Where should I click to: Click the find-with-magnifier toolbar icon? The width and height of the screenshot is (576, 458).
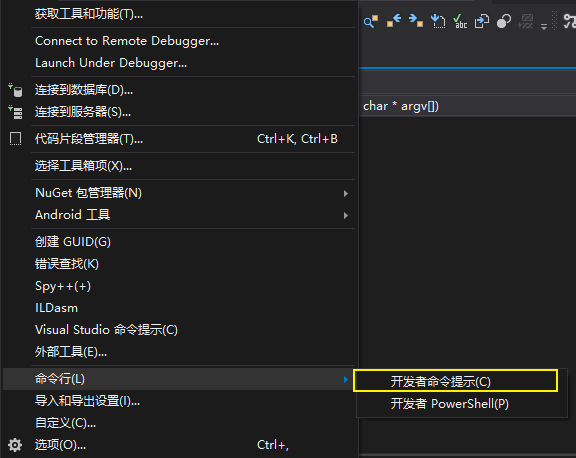click(x=371, y=22)
